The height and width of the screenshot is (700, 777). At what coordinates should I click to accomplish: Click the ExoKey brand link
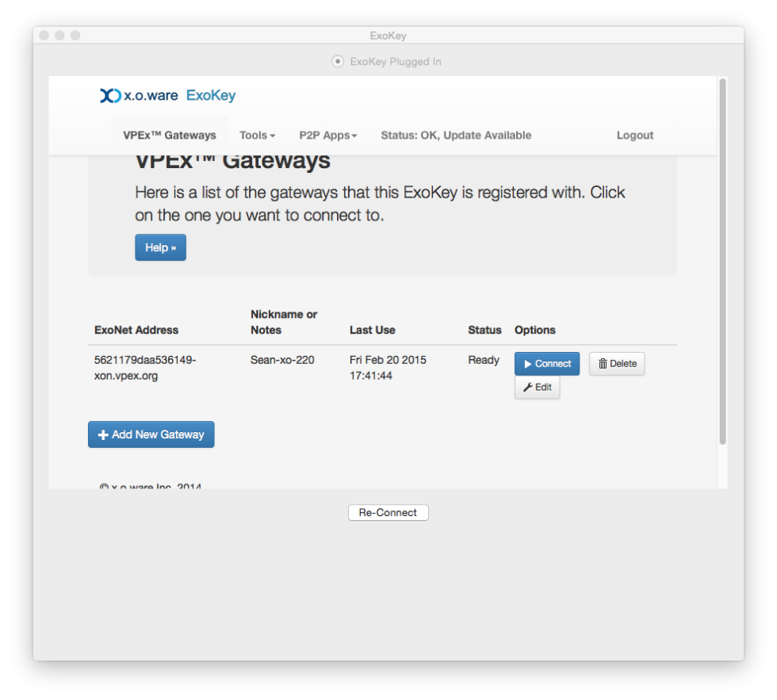(211, 96)
